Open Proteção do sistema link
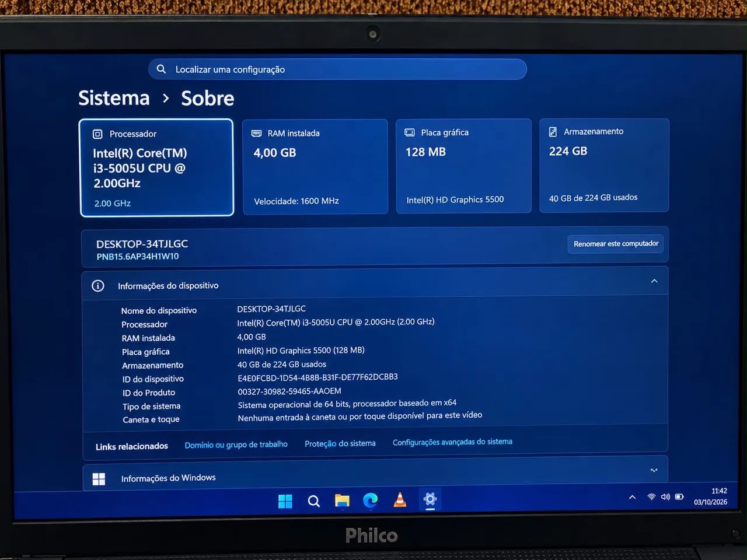The height and width of the screenshot is (560, 747). coord(340,443)
